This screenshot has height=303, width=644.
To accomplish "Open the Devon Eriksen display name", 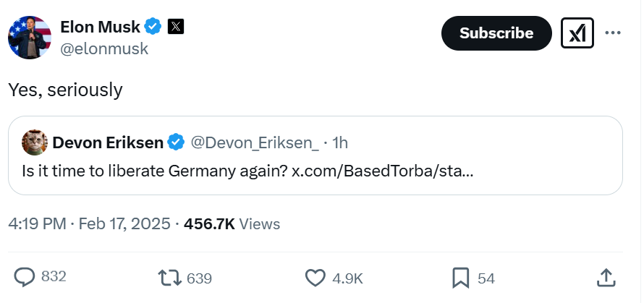I will tap(108, 142).
